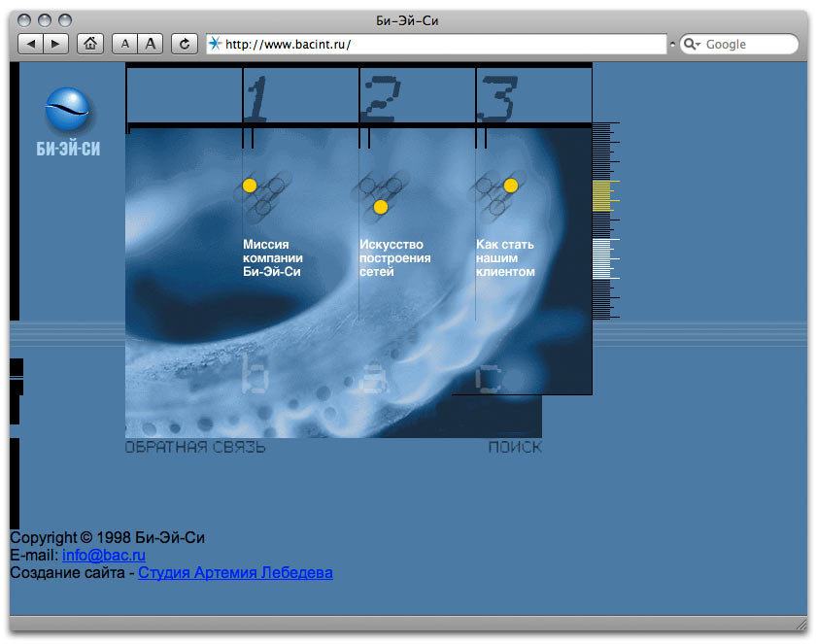
Task: Open section 3 number tab
Action: click(496, 97)
